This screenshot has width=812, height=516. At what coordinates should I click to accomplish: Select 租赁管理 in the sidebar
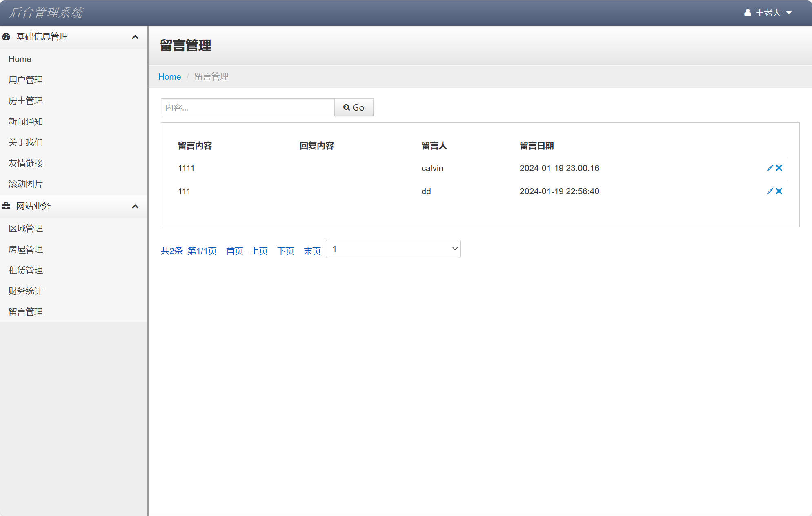25,270
